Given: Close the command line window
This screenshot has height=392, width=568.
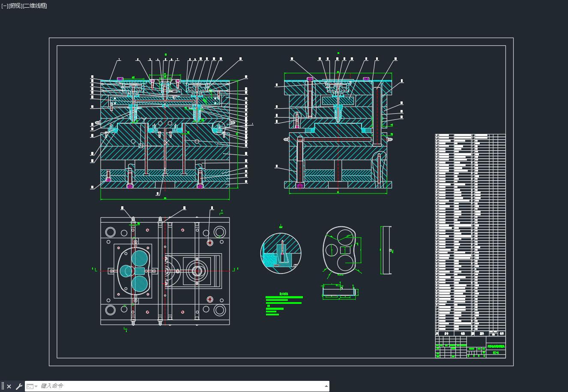Looking at the screenshot, I should (9, 386).
